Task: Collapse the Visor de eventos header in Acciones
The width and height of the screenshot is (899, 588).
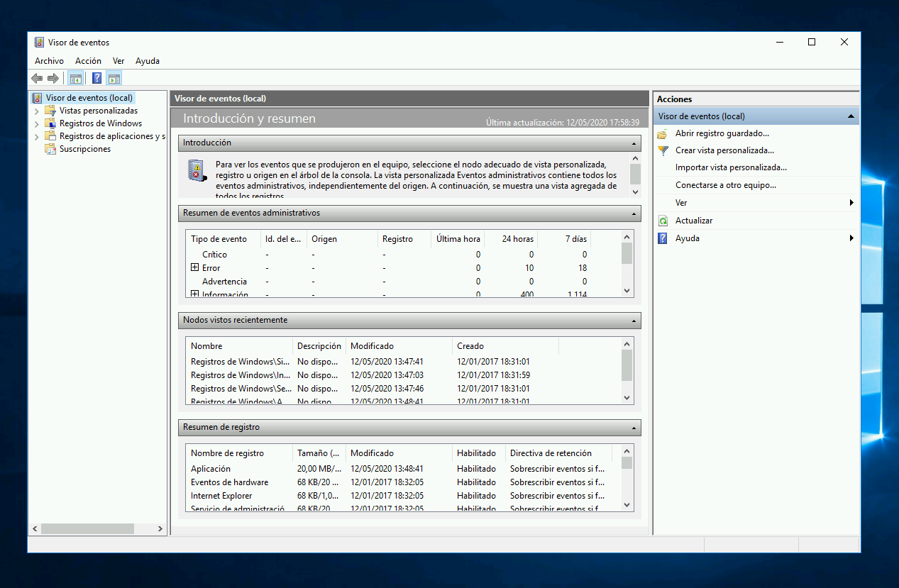Action: click(851, 115)
